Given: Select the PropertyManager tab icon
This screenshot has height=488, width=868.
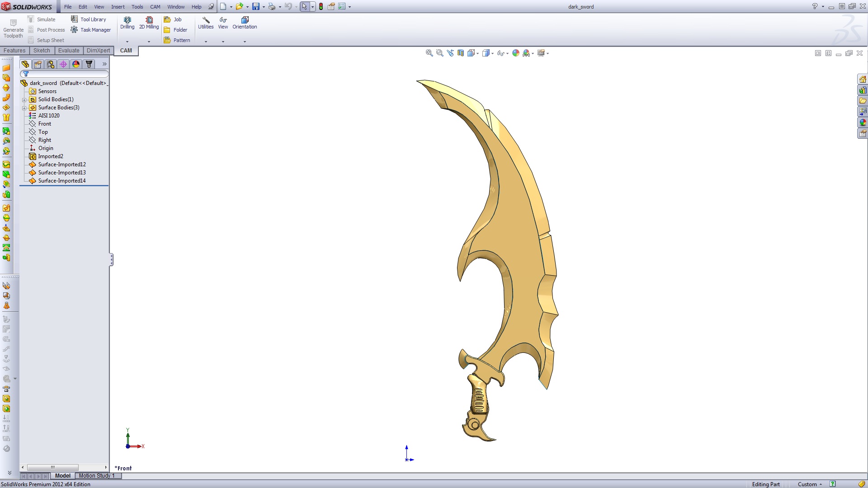Looking at the screenshot, I should [38, 64].
